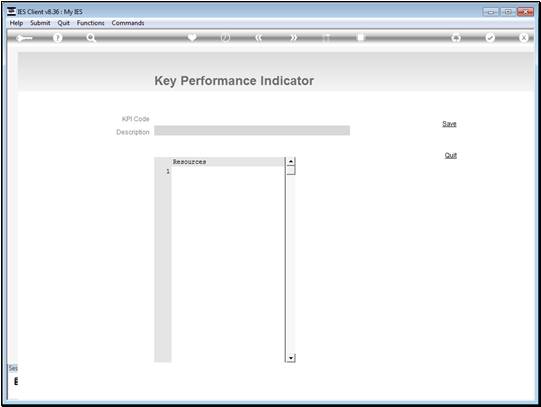This screenshot has width=541, height=407.
Task: Open the help question mark icon
Action: coord(58,38)
